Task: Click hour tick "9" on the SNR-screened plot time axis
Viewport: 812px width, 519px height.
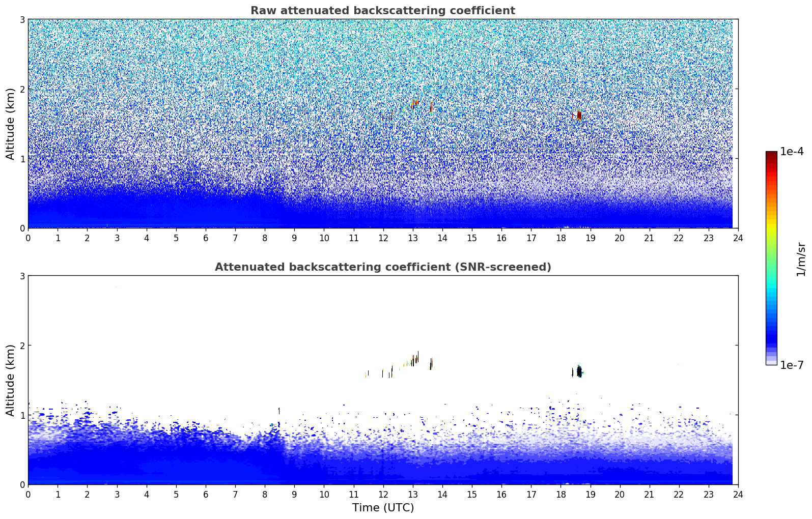Action: pyautogui.click(x=294, y=494)
